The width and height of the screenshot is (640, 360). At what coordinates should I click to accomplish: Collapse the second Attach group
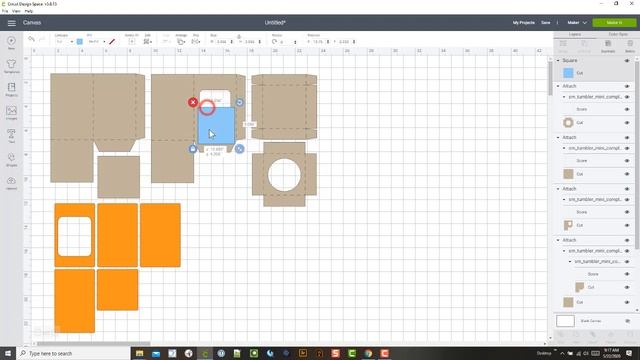(x=558, y=138)
